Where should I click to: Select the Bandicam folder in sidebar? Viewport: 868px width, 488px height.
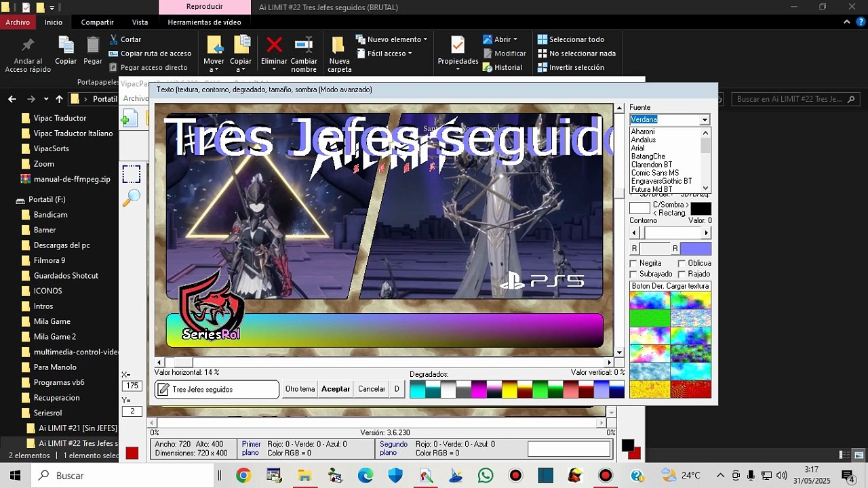pos(50,215)
